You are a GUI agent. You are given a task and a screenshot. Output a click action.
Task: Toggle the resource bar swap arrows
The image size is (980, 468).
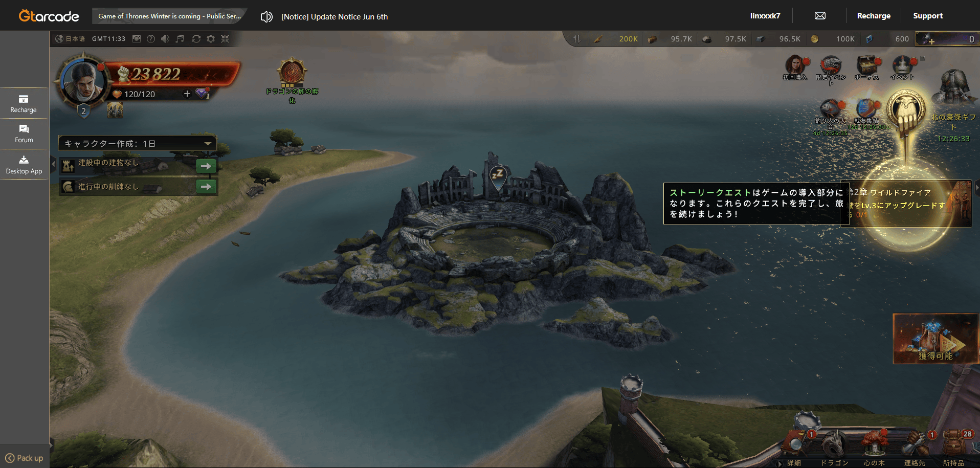[577, 39]
